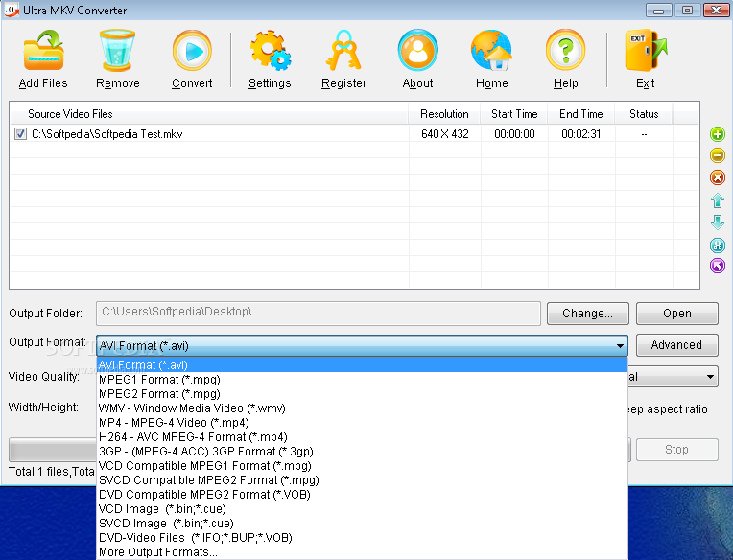Click the 00:02:31 end time cell
This screenshot has height=560, width=733.
(581, 134)
